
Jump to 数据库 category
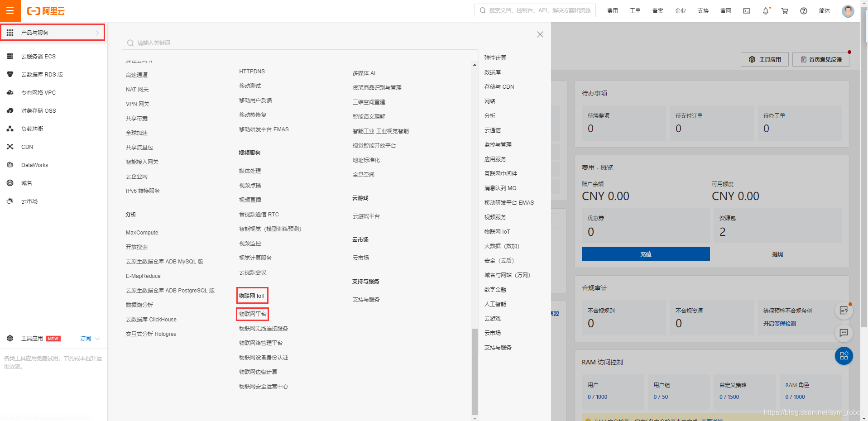(492, 72)
